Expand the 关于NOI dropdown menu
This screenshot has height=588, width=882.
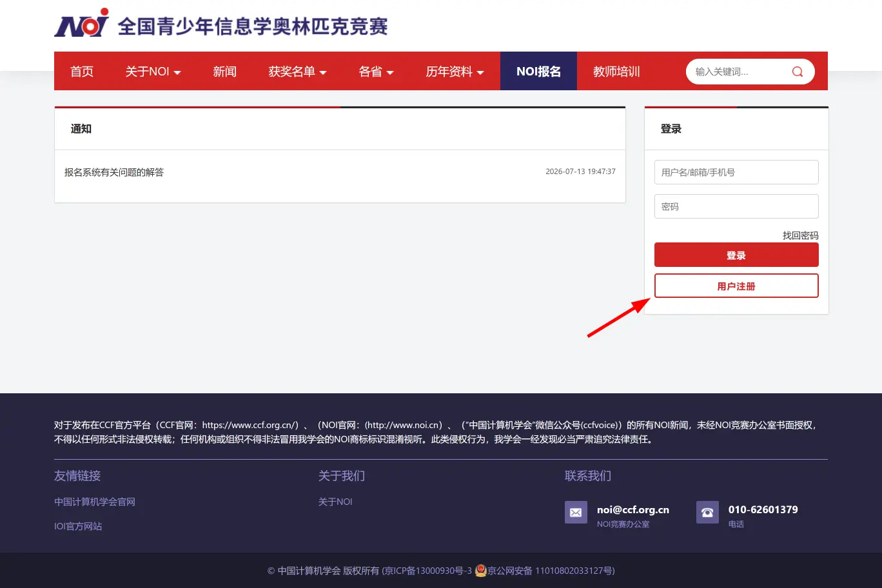click(x=153, y=72)
